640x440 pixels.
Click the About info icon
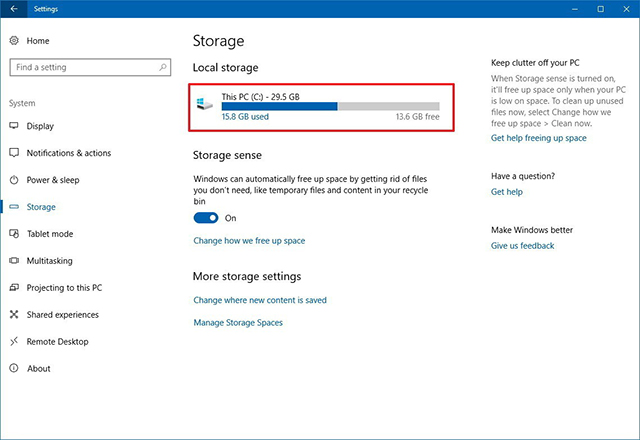14,368
